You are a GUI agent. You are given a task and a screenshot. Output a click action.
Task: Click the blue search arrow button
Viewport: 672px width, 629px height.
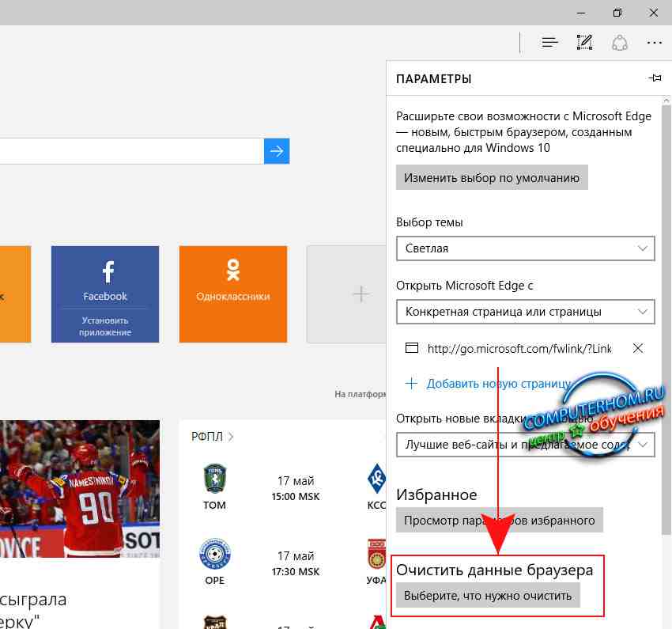pos(277,151)
